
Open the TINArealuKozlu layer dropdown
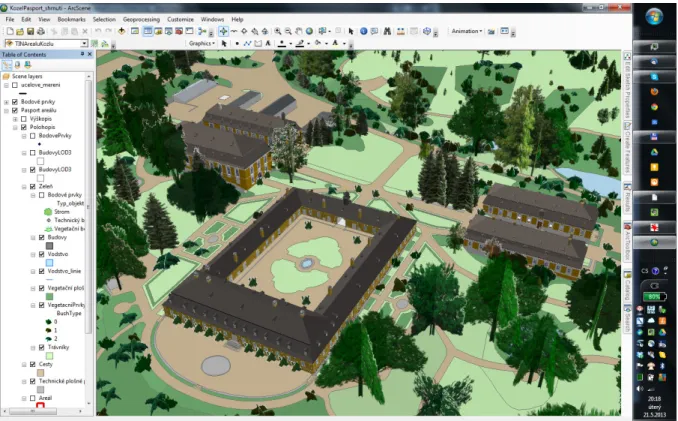point(84,43)
